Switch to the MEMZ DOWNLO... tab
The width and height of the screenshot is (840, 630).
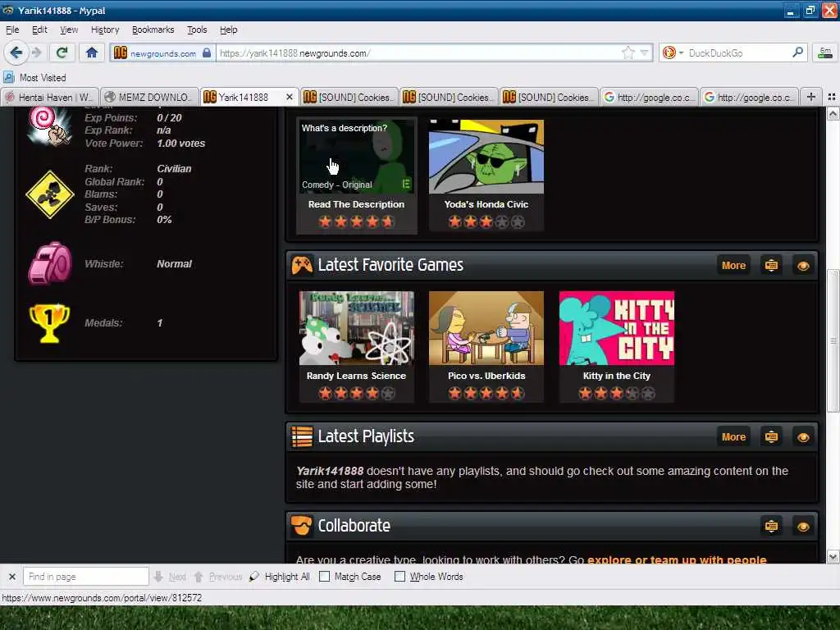tap(149, 97)
